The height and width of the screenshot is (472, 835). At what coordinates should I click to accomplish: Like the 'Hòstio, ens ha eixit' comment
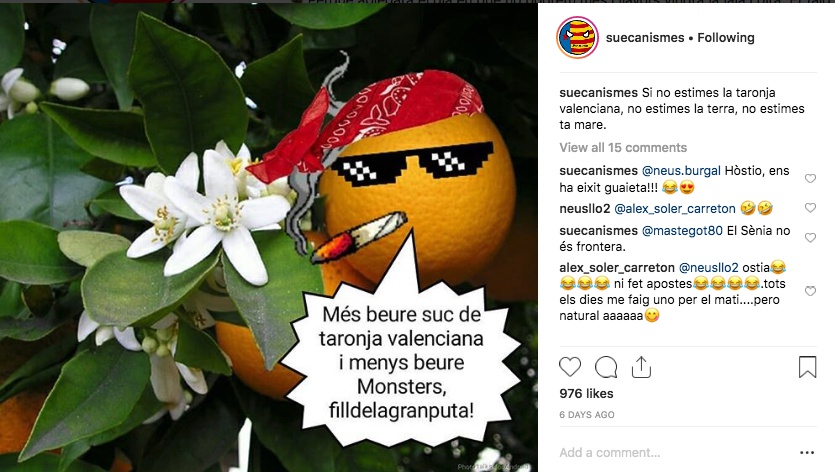(x=810, y=178)
